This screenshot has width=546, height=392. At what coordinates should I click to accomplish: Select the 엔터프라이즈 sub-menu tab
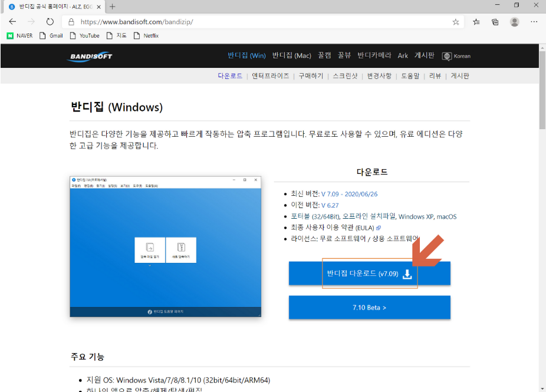click(x=271, y=76)
